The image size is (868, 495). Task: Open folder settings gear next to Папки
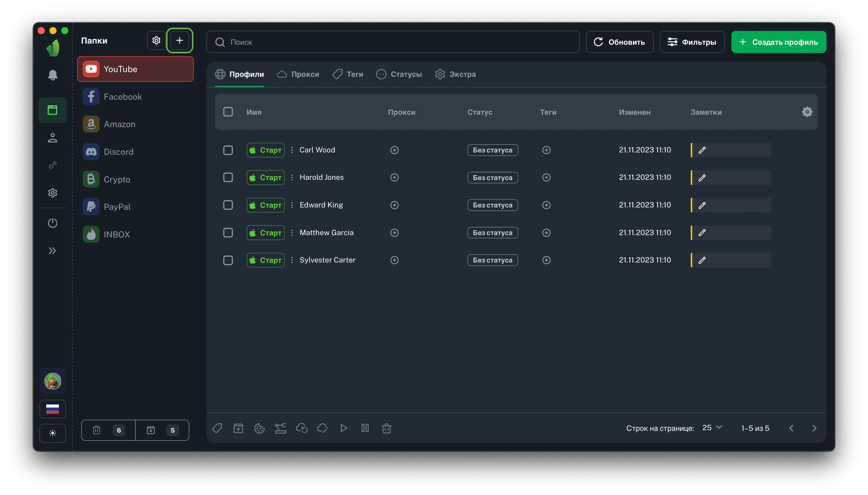click(x=156, y=40)
